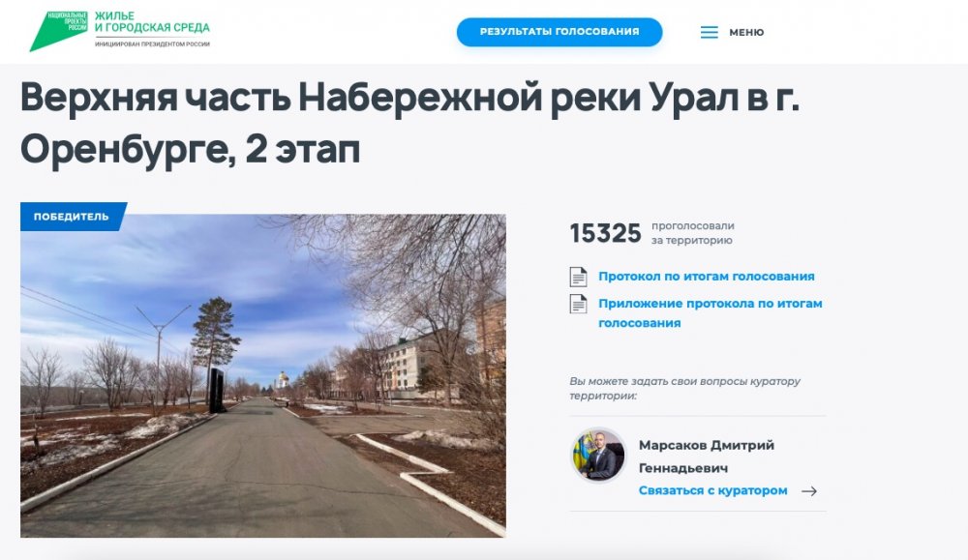The width and height of the screenshot is (968, 560).
Task: Click the curator's round avatar photo
Action: (x=597, y=456)
